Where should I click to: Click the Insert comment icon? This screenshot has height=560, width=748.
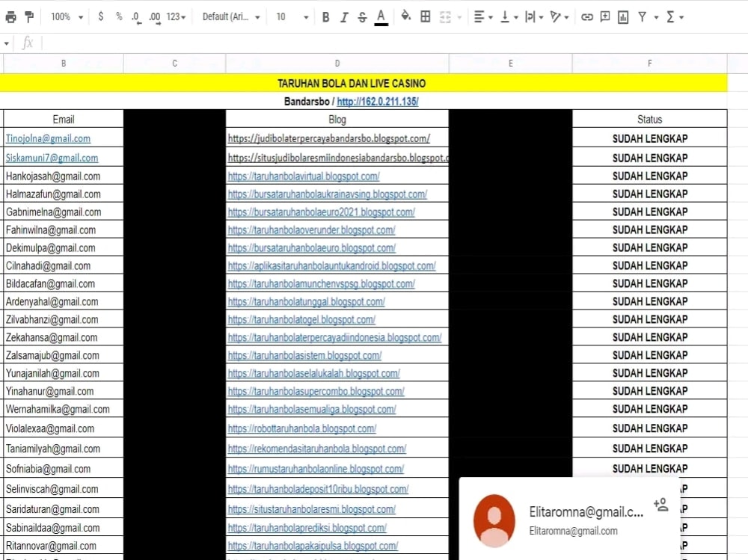tap(605, 17)
